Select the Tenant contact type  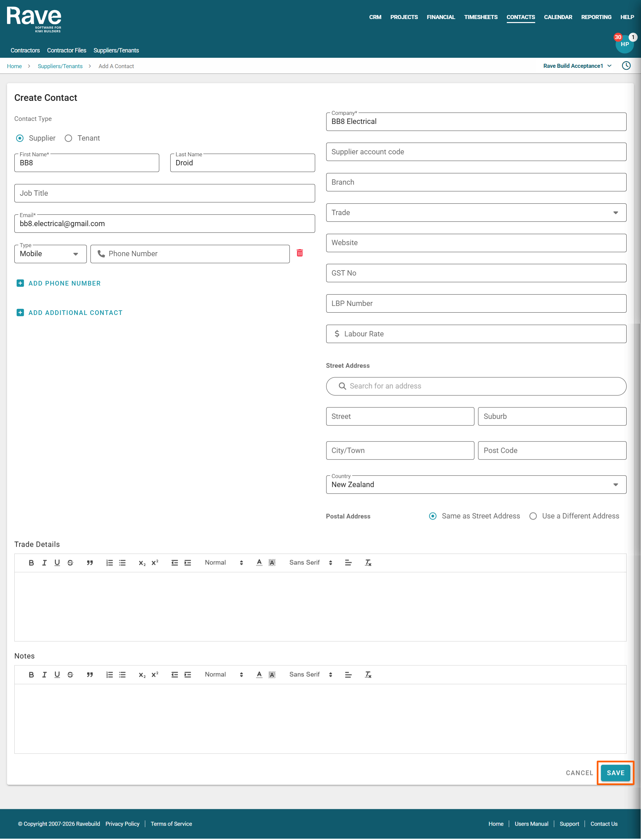tap(69, 138)
